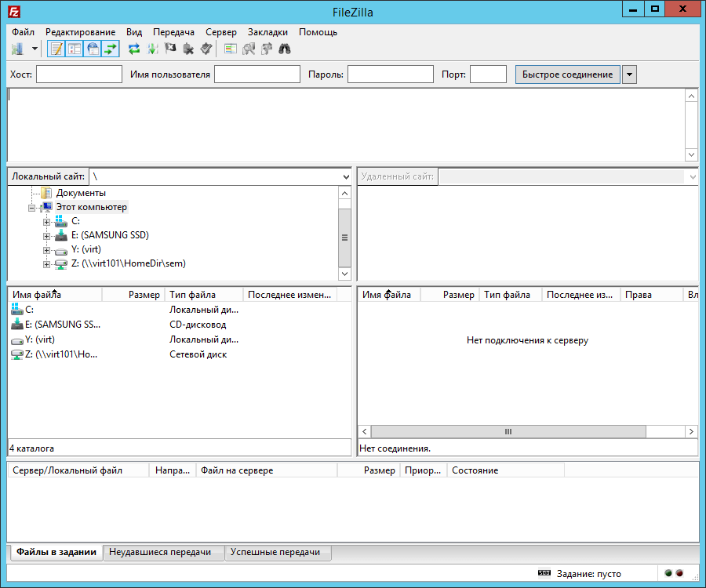Click the cancel current operation icon
This screenshot has height=588, width=706.
(170, 49)
